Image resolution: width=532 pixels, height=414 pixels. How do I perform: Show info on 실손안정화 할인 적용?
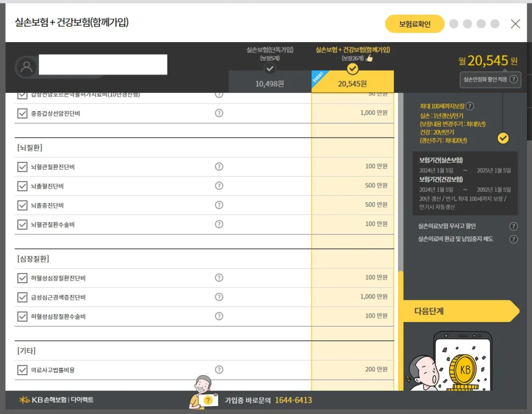(514, 79)
